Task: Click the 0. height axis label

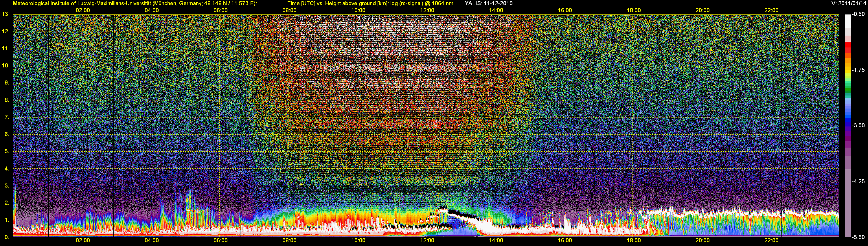Action: 7,237
